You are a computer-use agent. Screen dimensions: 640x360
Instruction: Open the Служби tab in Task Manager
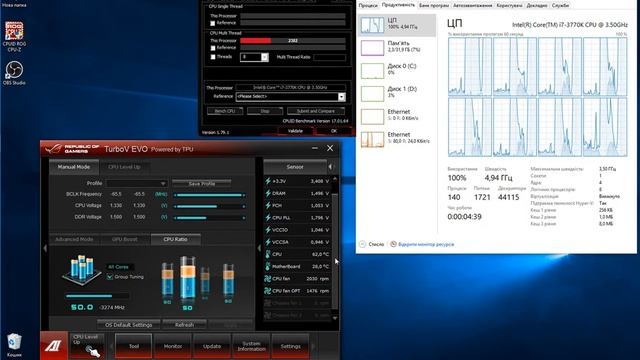560,5
